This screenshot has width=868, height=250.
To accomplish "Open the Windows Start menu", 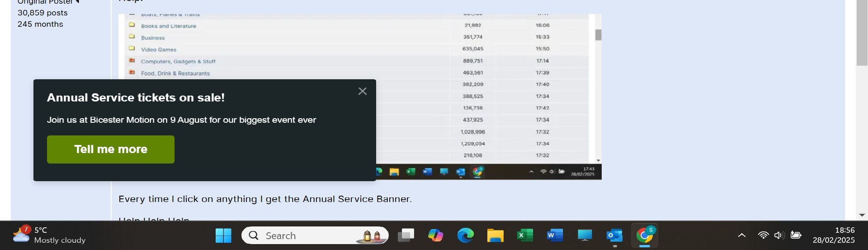I will [223, 236].
